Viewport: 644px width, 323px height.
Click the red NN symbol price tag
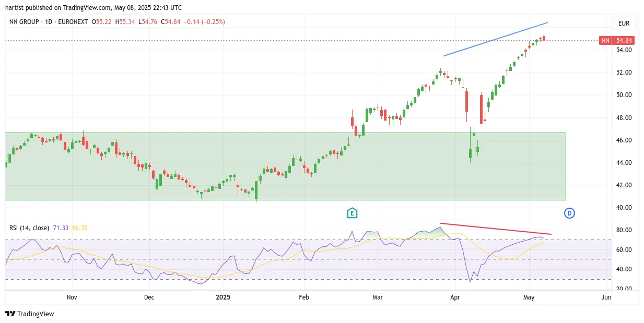coord(605,40)
